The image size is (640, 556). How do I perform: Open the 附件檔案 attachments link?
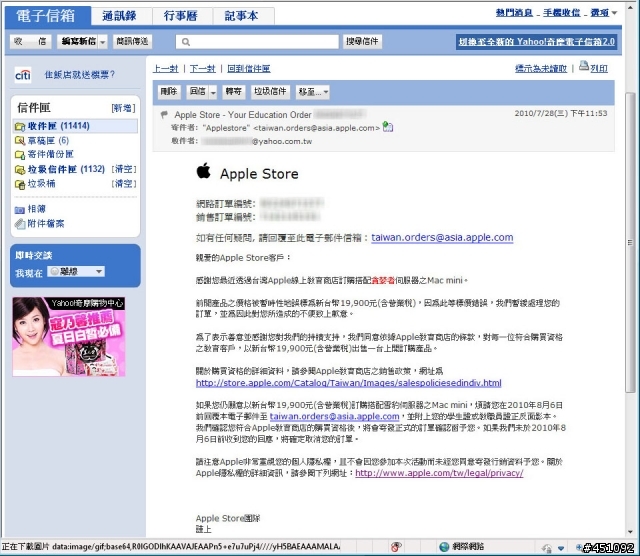click(46, 224)
